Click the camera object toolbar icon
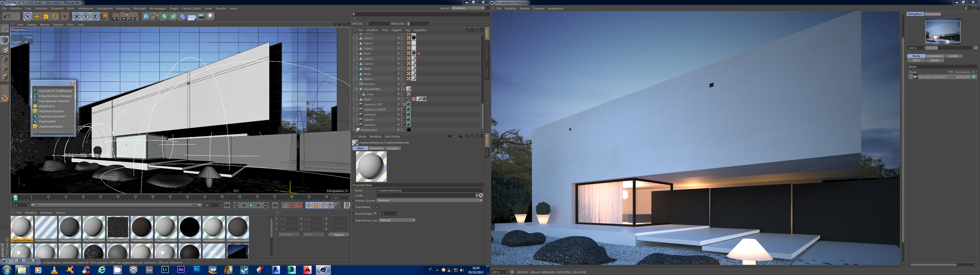 click(x=201, y=16)
